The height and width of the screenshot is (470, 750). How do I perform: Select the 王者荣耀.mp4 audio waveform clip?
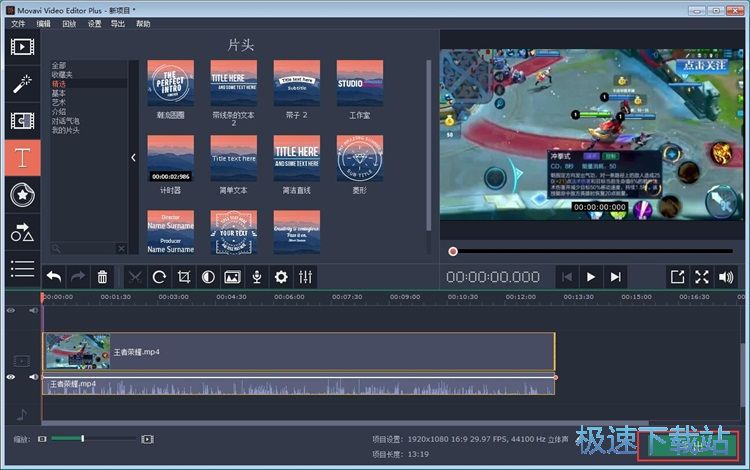pyautogui.click(x=299, y=386)
